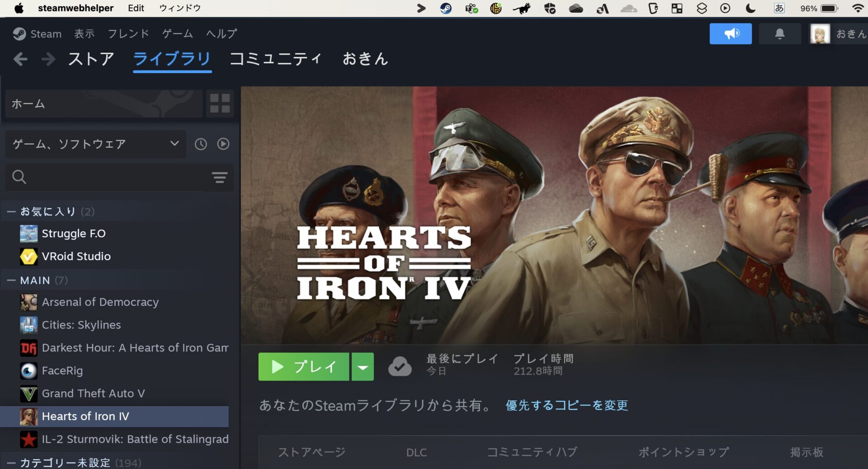Viewport: 868px width, 469px height.
Task: Open the フレンド menu
Action: tap(128, 34)
